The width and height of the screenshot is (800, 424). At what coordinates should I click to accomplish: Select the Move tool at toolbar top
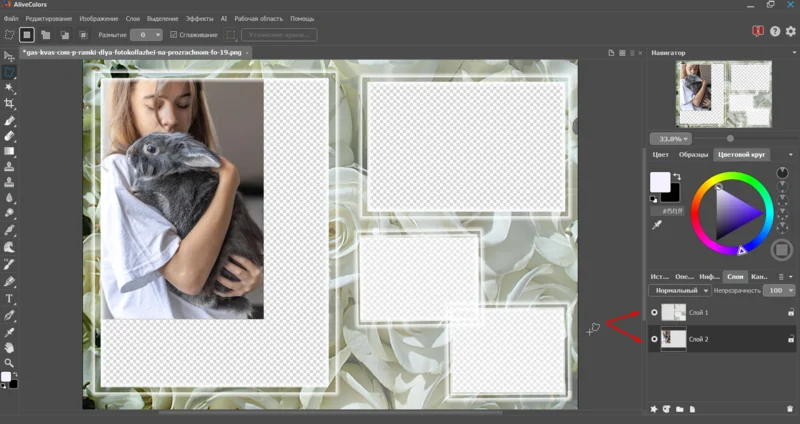(10, 56)
